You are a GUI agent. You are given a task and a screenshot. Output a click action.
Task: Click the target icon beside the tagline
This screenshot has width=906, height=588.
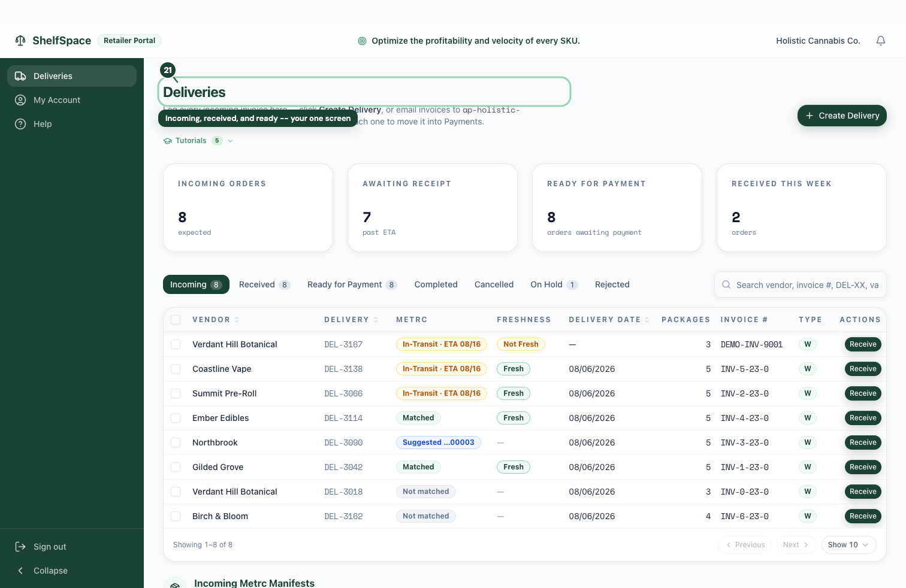362,41
